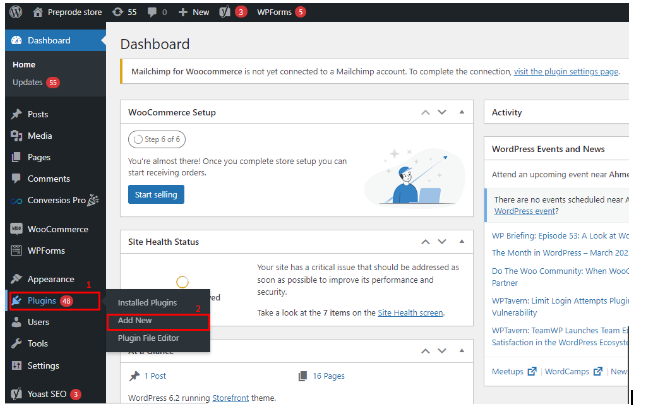Open the 1 Post link
The height and width of the screenshot is (405, 645).
coord(155,376)
